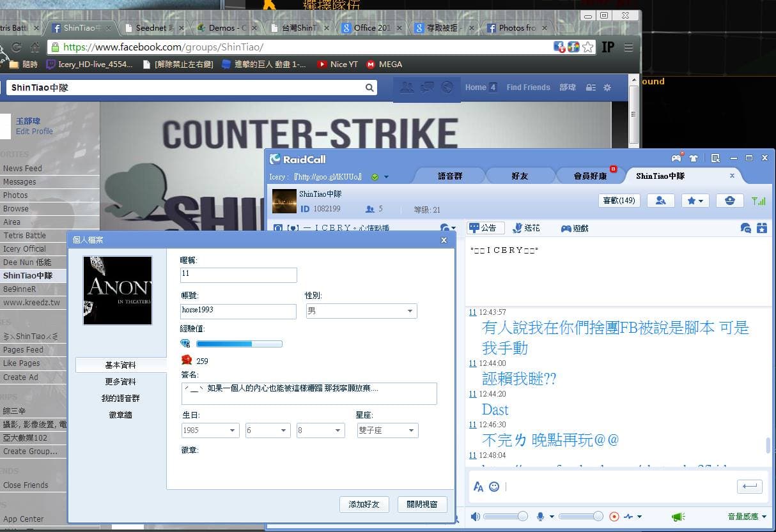The height and width of the screenshot is (532, 776).
Task: Switch to the 好友 tab in RaidCall
Action: pyautogui.click(x=520, y=176)
